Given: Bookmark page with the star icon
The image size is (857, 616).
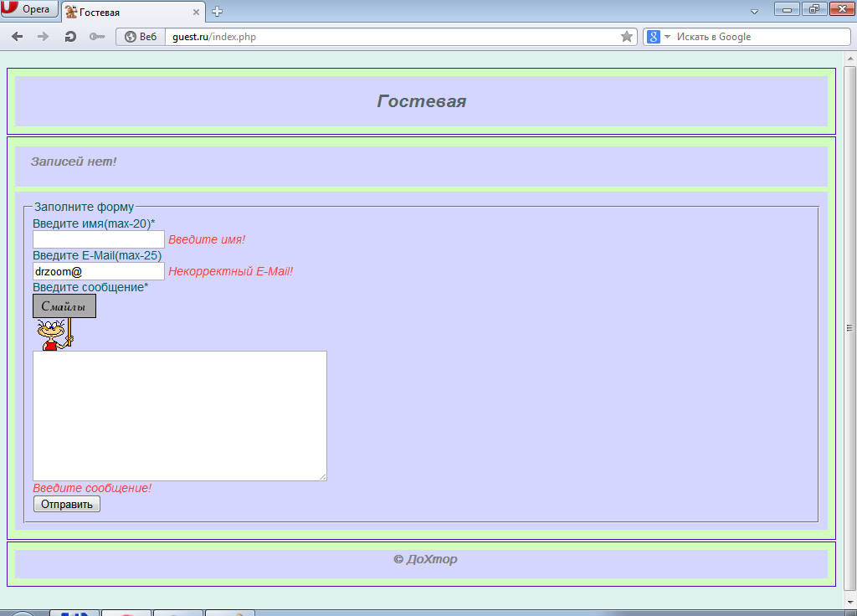Looking at the screenshot, I should tap(627, 37).
